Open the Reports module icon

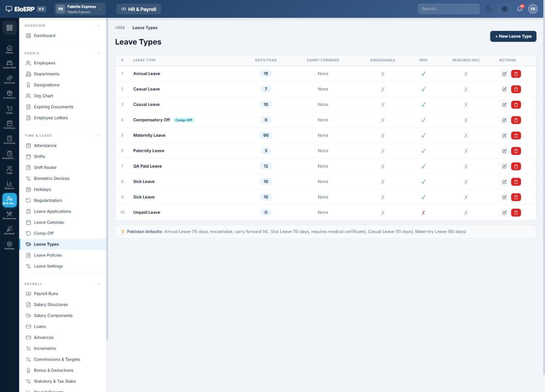[x=9, y=185]
